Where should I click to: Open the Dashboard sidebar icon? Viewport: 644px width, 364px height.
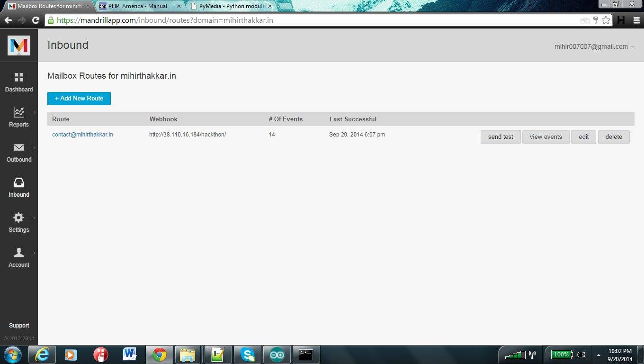tap(19, 77)
